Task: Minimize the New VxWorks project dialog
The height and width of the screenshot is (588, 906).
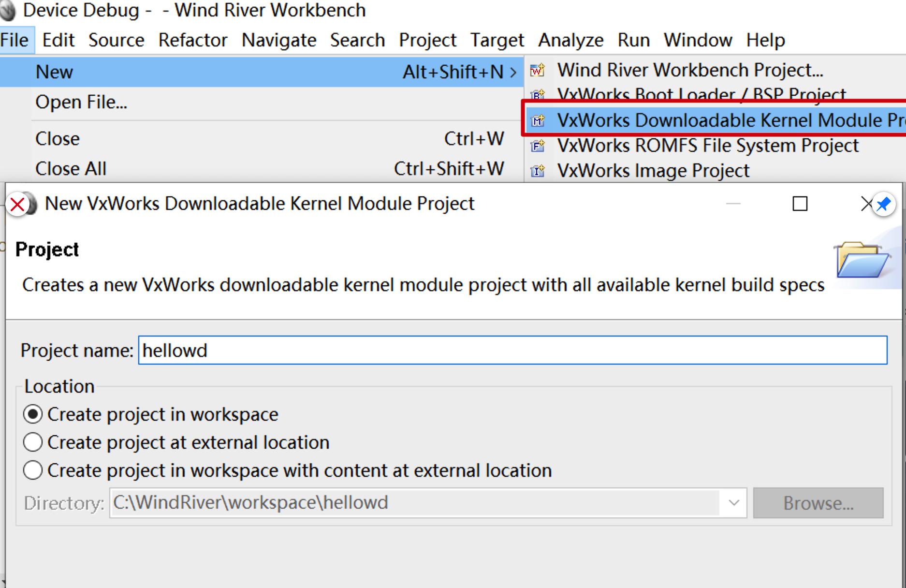Action: click(733, 204)
